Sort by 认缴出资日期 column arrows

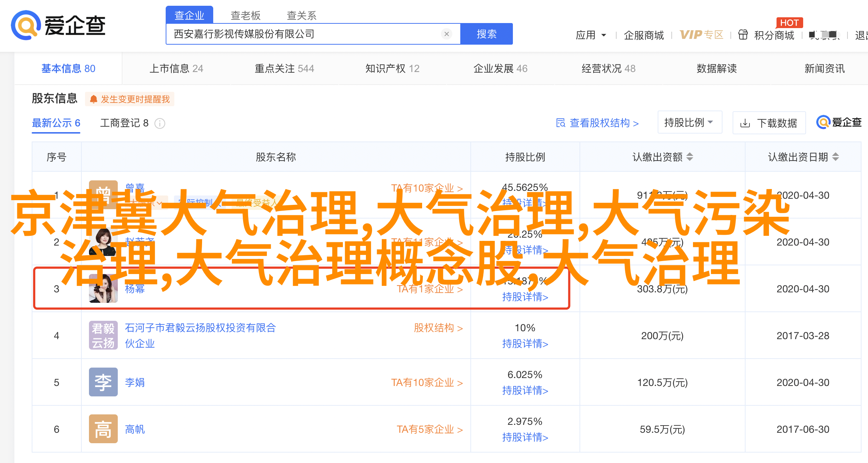(x=836, y=157)
